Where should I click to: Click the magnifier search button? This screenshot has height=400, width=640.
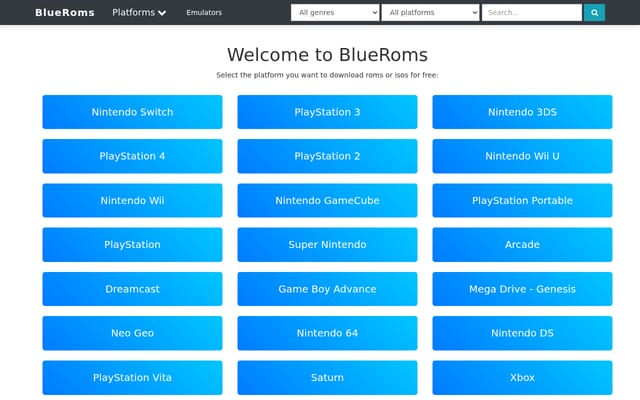coord(594,13)
